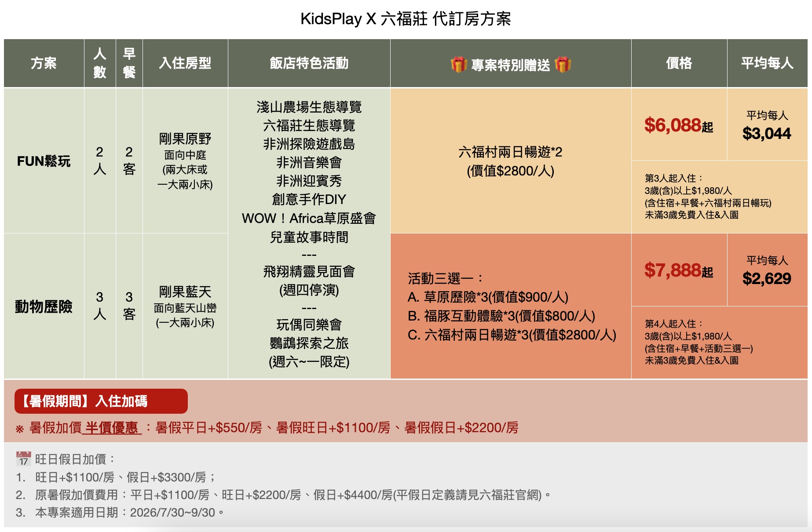
Task: Click the 鸚鵡探索之旅 activity
Action: [x=309, y=343]
